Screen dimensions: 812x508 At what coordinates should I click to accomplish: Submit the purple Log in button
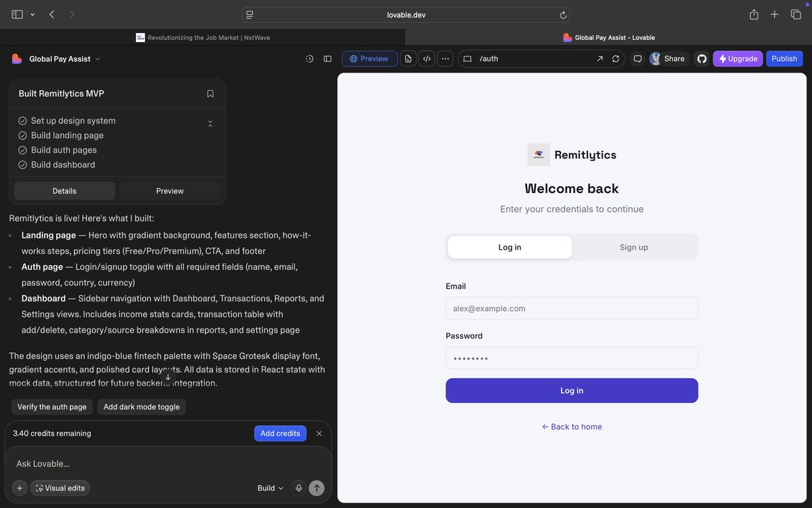[572, 391]
